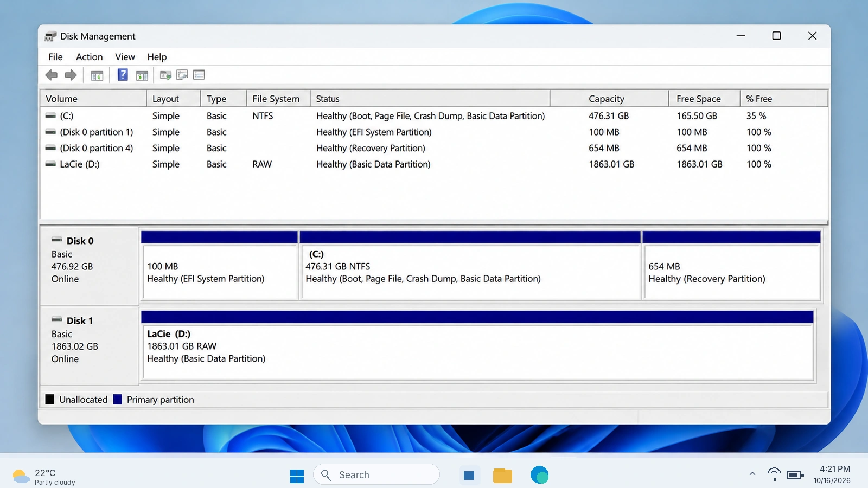Viewport: 868px width, 488px height.
Task: Click the Back arrow toolbar icon
Action: [x=52, y=75]
